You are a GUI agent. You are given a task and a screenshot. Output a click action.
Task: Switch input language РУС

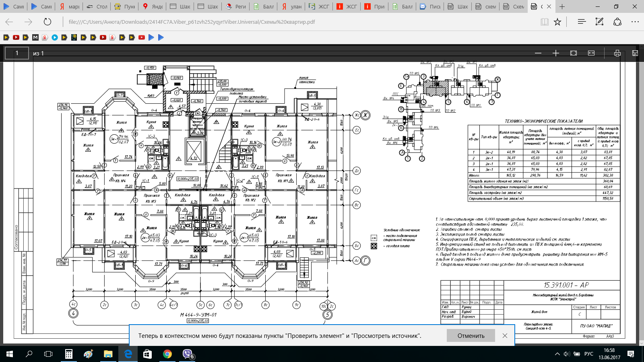(589, 354)
